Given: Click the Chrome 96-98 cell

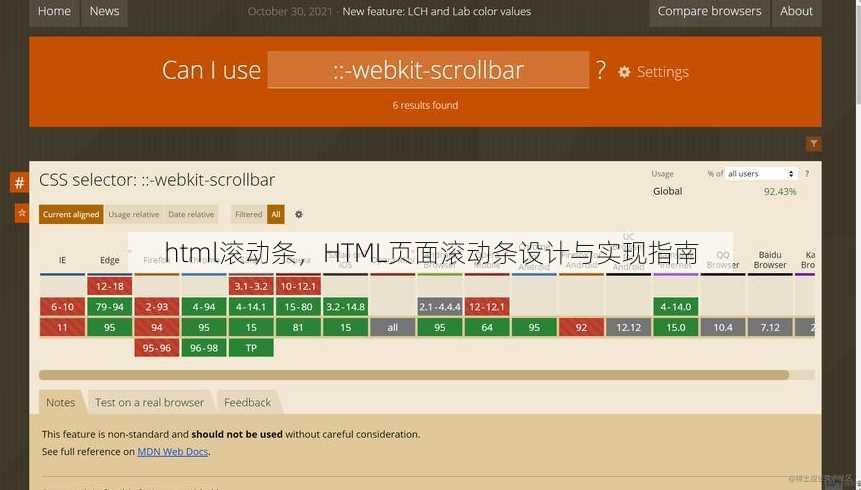Looking at the screenshot, I should coord(204,348).
